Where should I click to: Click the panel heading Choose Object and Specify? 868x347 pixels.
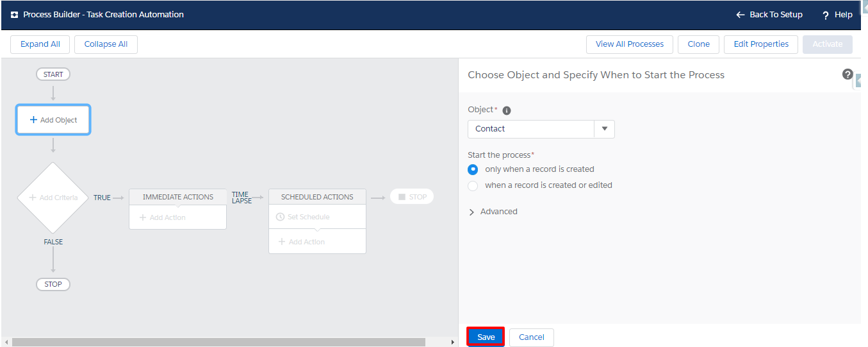tap(596, 75)
